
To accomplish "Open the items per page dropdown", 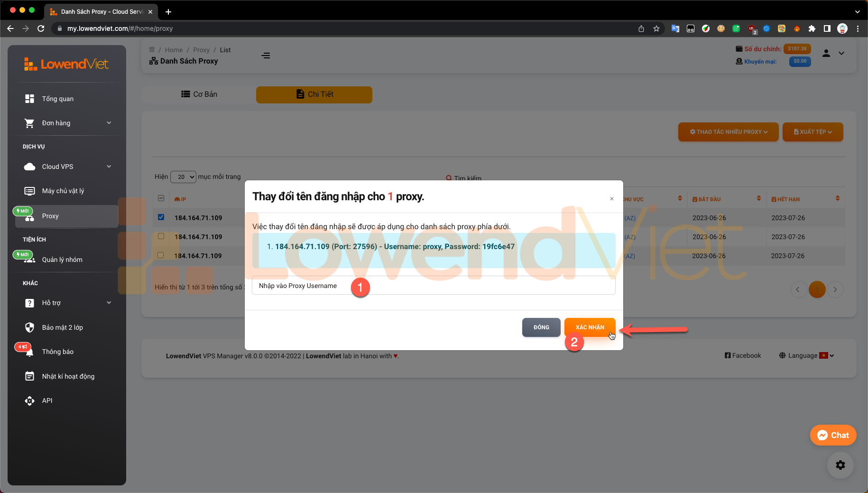I will coord(183,177).
